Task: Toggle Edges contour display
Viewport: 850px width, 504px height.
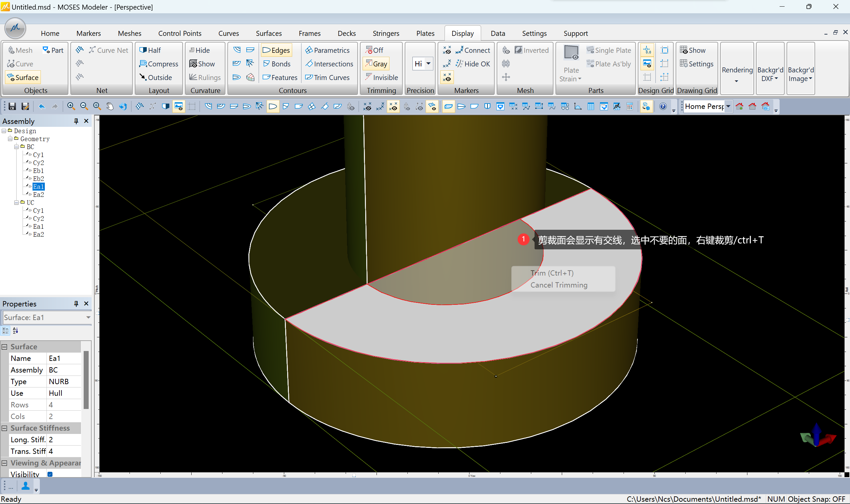Action: click(276, 50)
